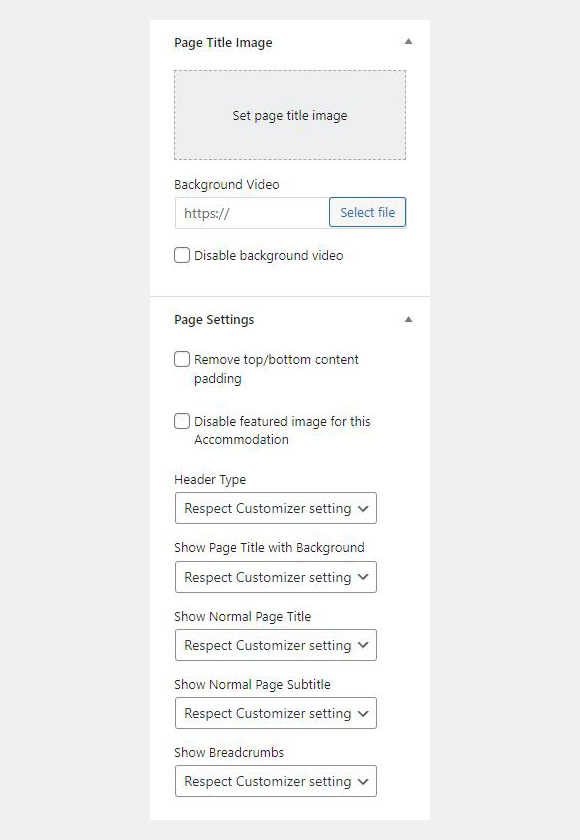The image size is (580, 840).
Task: Collapse the Page Settings panel arrow
Action: click(x=408, y=319)
